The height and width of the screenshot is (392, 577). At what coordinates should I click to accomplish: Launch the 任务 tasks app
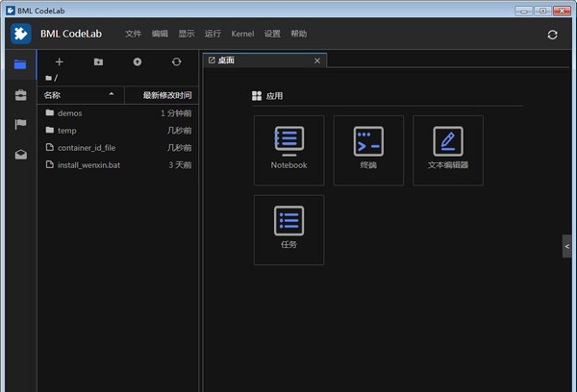click(288, 230)
